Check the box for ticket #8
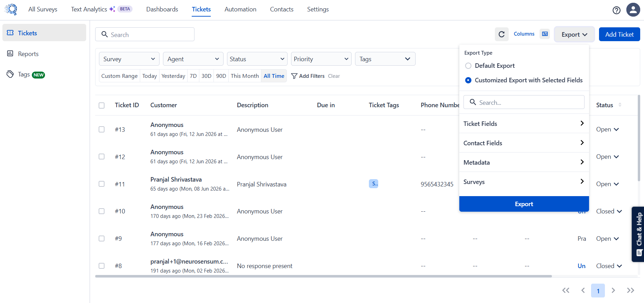644x303 pixels. click(101, 266)
